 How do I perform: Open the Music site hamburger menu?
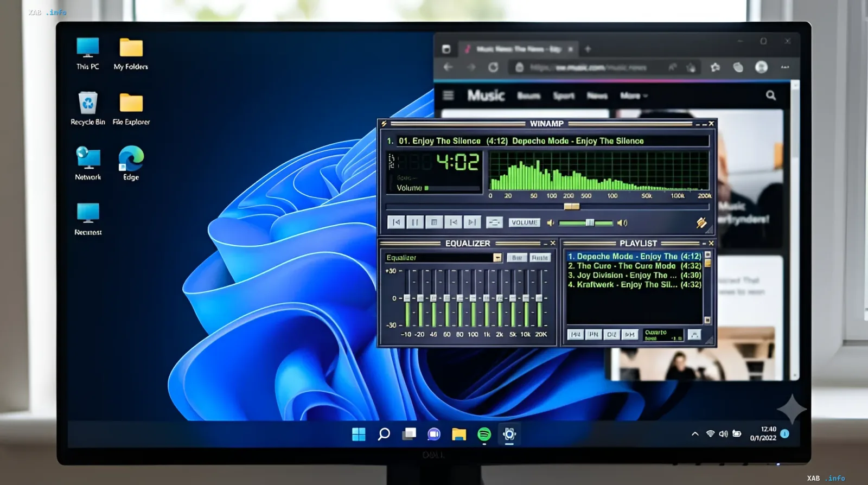point(448,95)
